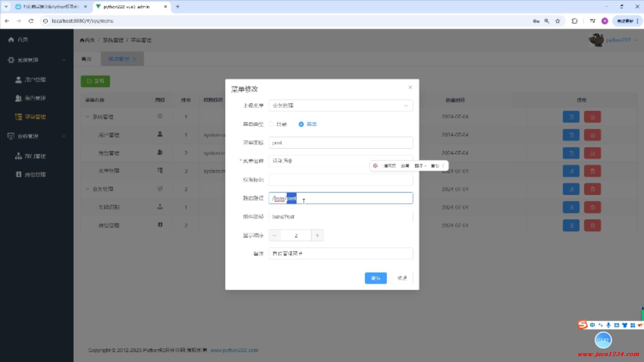Viewport: 644px width, 362px height.
Task: Collapse the 业务管理 tree row
Action: coord(88,189)
